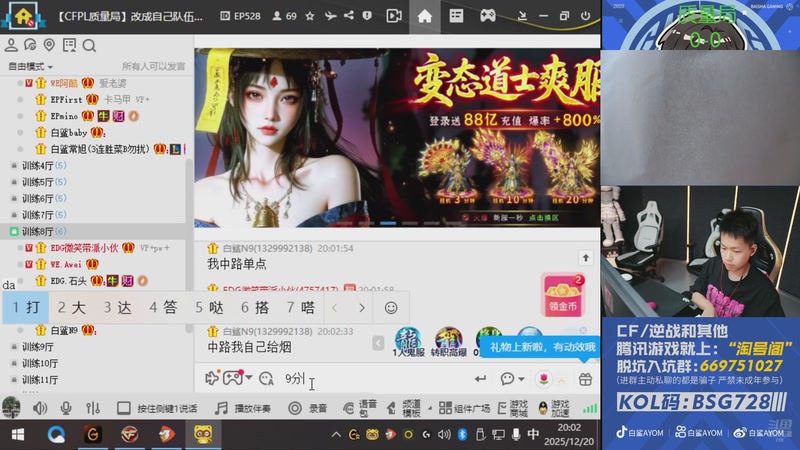This screenshot has width=800, height=450.
Task: Choose IME candidate 1 打
Action: [x=26, y=307]
